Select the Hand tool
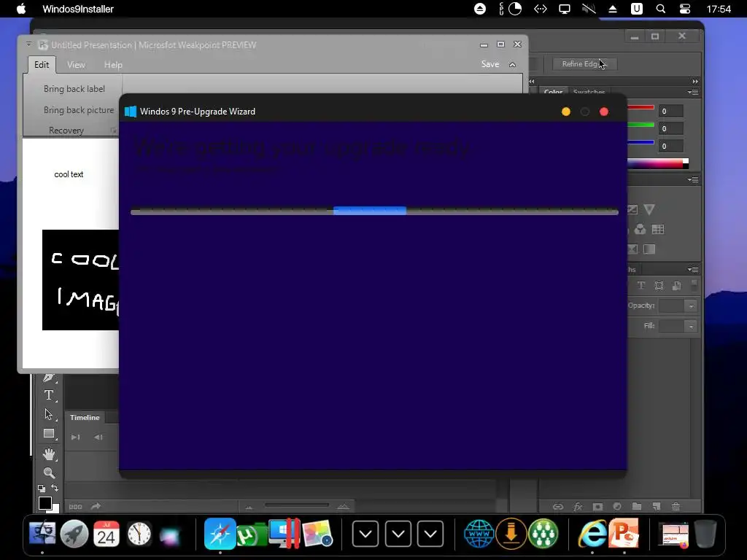Image resolution: width=747 pixels, height=560 pixels. tap(49, 454)
